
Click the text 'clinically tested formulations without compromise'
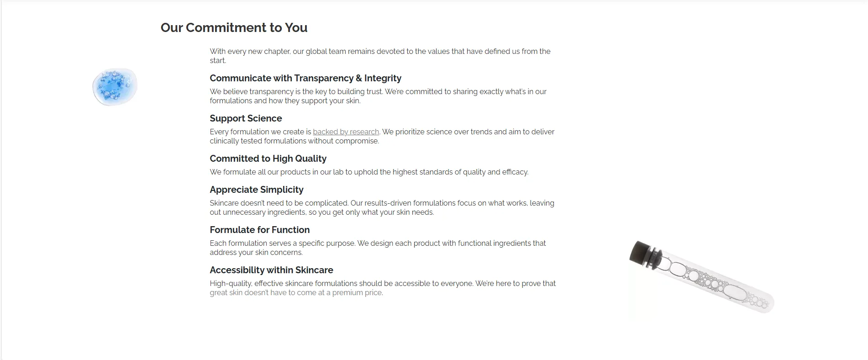[294, 141]
